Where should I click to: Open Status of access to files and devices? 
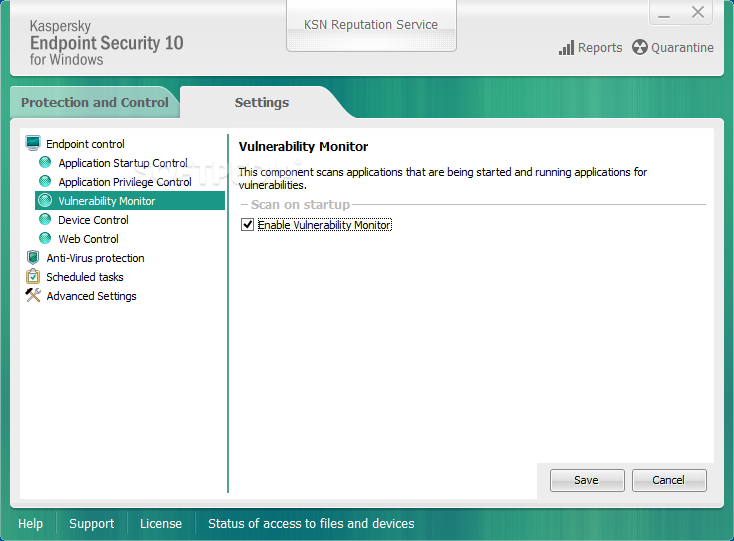click(311, 523)
